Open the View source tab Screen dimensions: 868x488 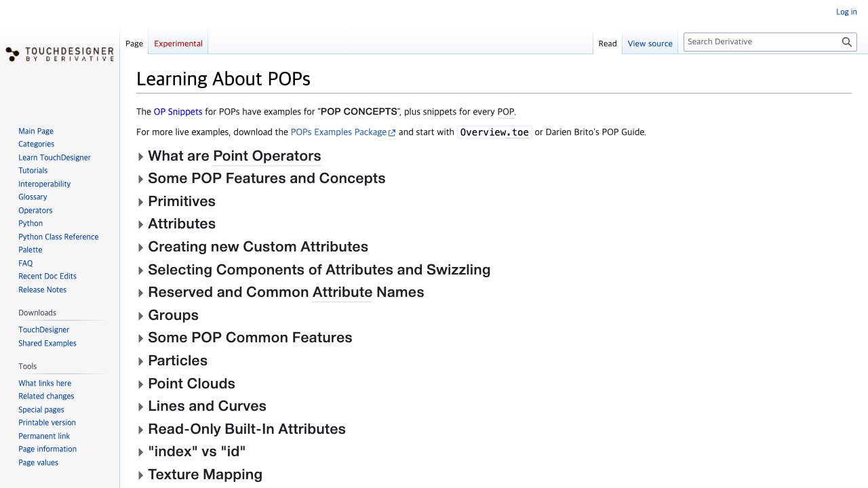click(650, 43)
